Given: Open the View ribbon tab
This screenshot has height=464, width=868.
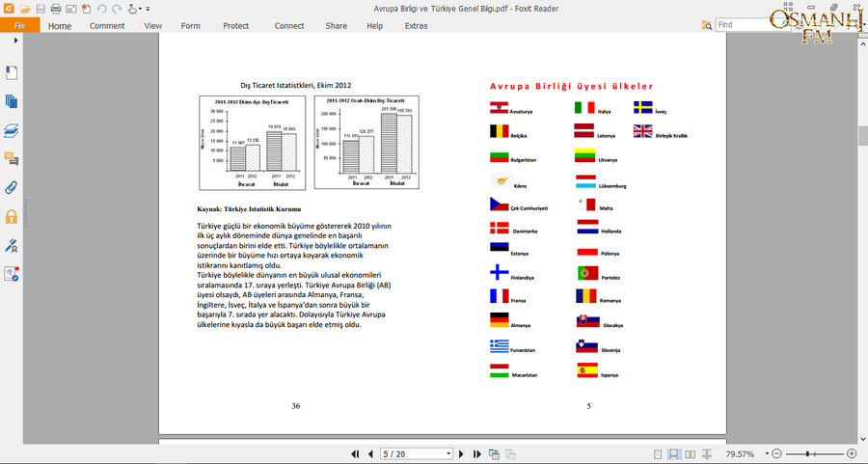Looking at the screenshot, I should click(152, 25).
